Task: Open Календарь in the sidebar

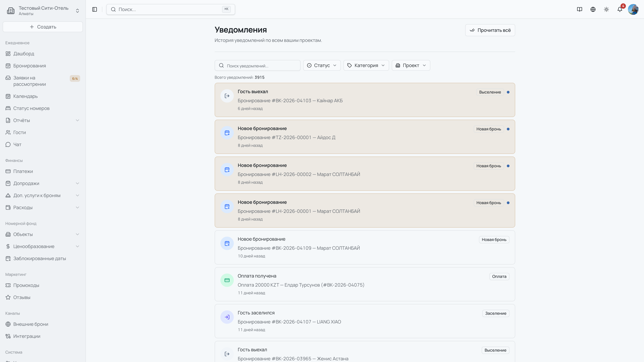Action: tap(43, 96)
